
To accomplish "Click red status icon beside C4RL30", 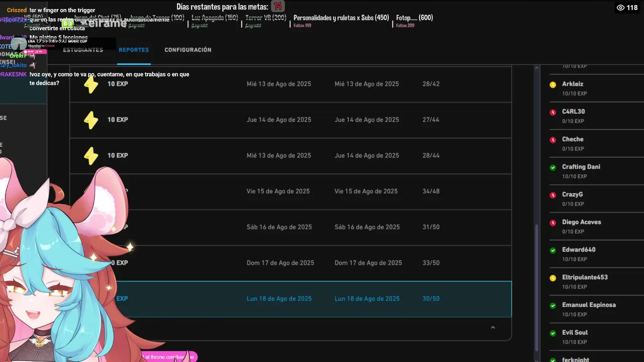I will click(x=552, y=112).
